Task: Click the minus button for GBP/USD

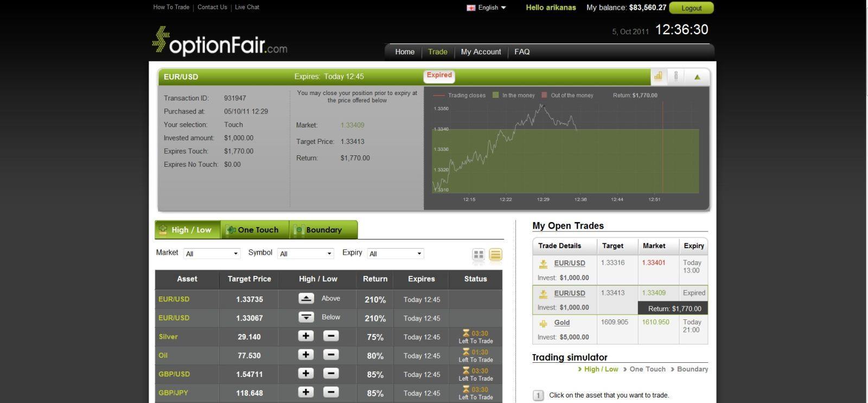Action: pos(331,374)
